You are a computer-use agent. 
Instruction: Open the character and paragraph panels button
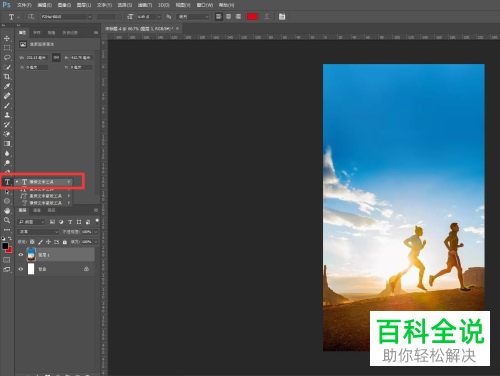coord(282,16)
